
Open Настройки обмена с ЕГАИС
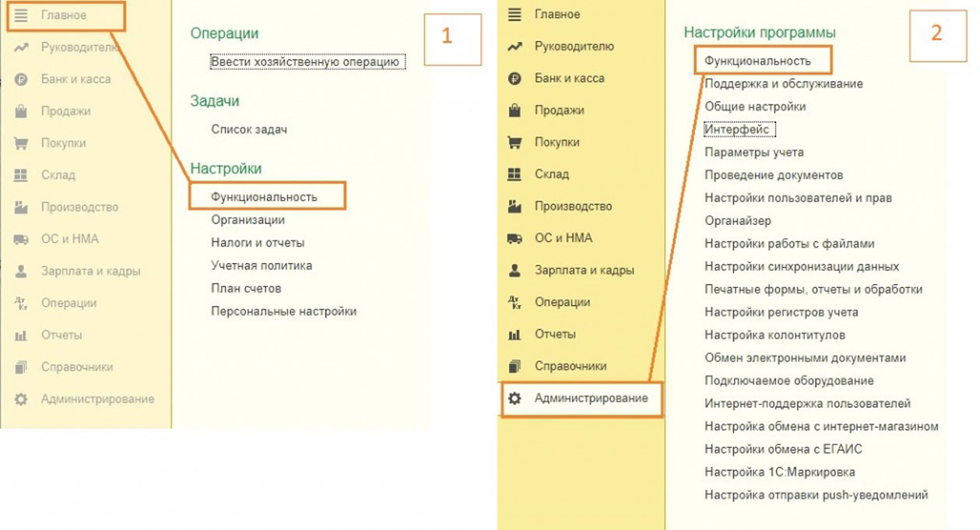[784, 449]
